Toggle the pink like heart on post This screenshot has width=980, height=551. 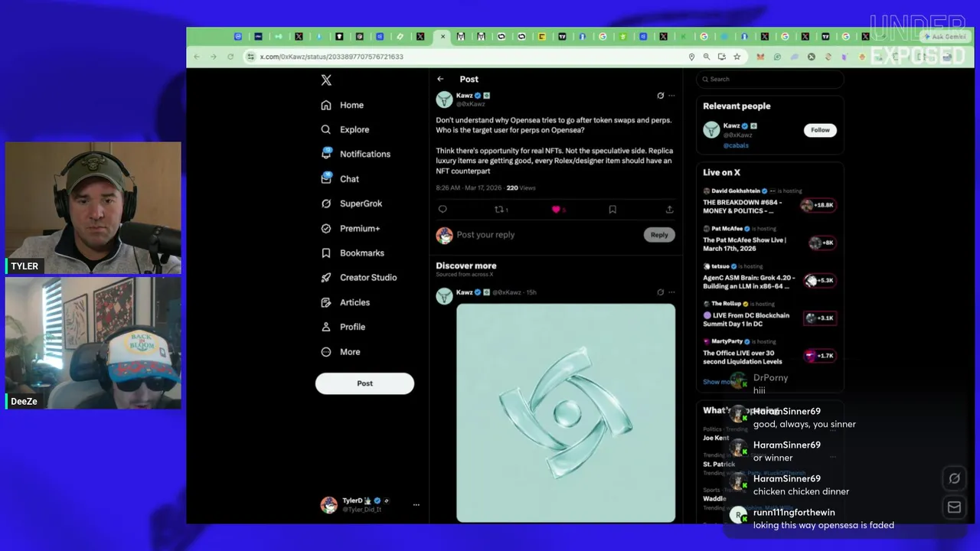click(x=557, y=209)
